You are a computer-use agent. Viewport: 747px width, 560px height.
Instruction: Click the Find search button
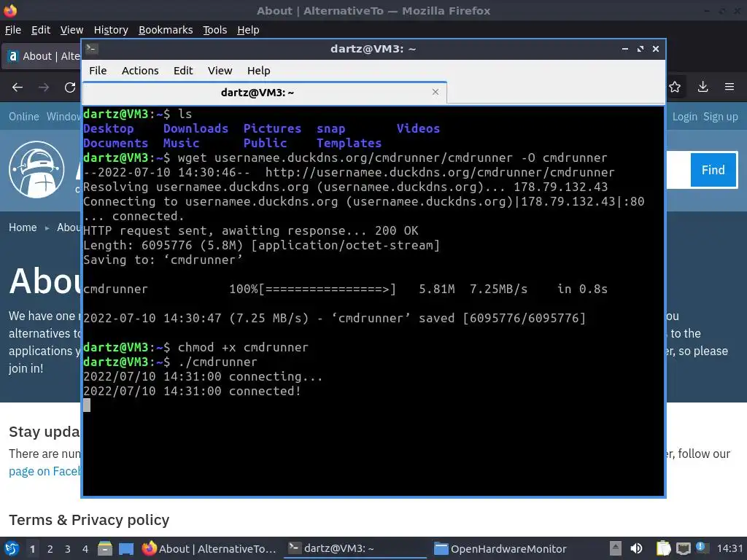[x=713, y=170]
